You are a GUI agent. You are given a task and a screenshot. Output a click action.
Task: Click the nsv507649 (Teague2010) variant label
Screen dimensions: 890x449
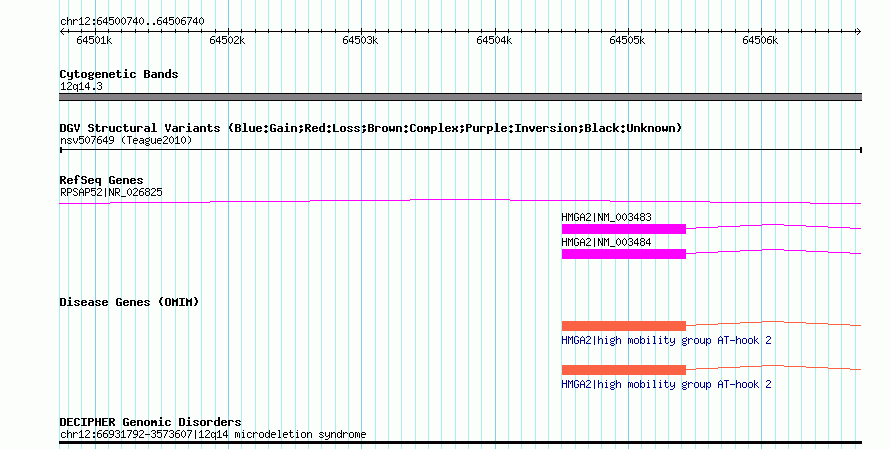pos(126,140)
